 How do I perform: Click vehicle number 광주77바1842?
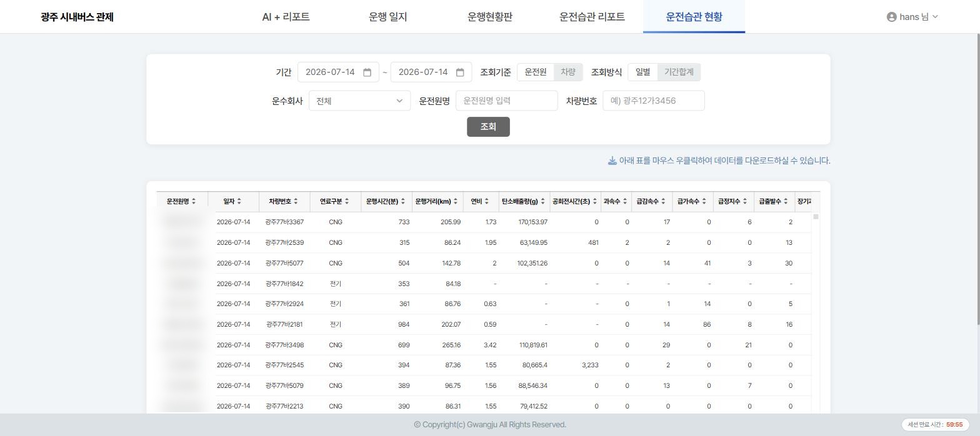[284, 284]
